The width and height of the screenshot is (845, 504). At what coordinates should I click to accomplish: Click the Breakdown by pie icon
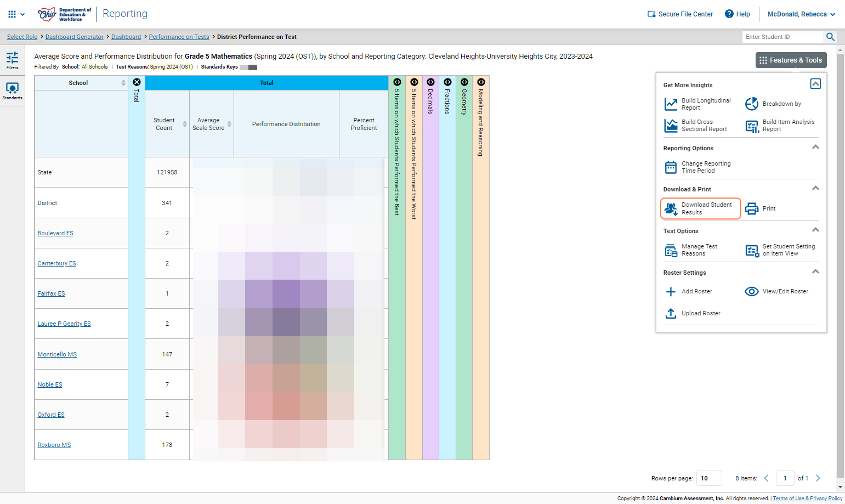[x=752, y=104]
